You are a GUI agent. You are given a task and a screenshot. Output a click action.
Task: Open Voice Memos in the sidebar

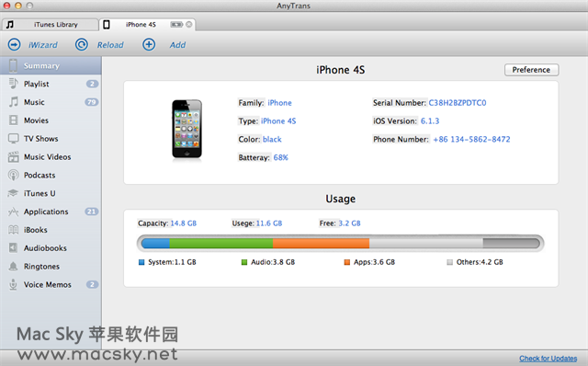pos(51,284)
